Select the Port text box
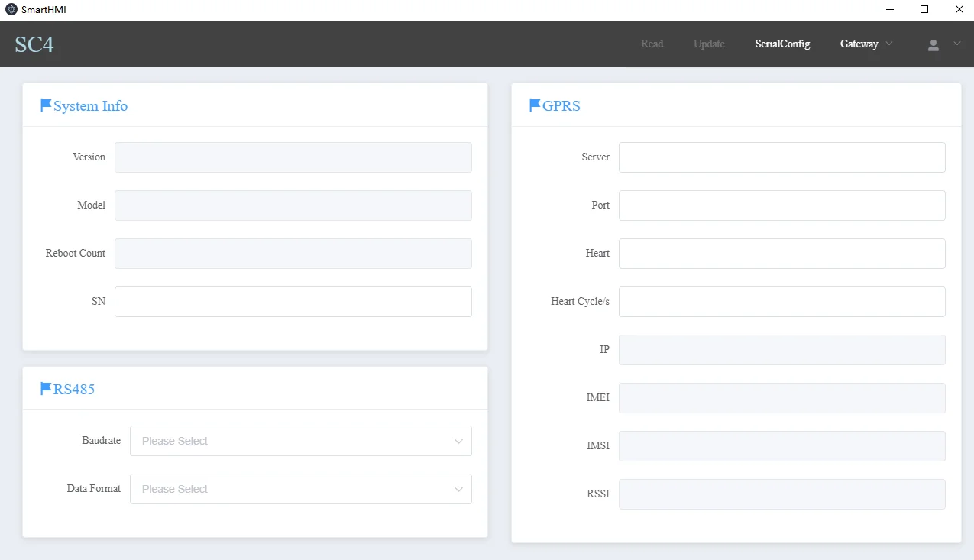974x560 pixels. tap(781, 206)
